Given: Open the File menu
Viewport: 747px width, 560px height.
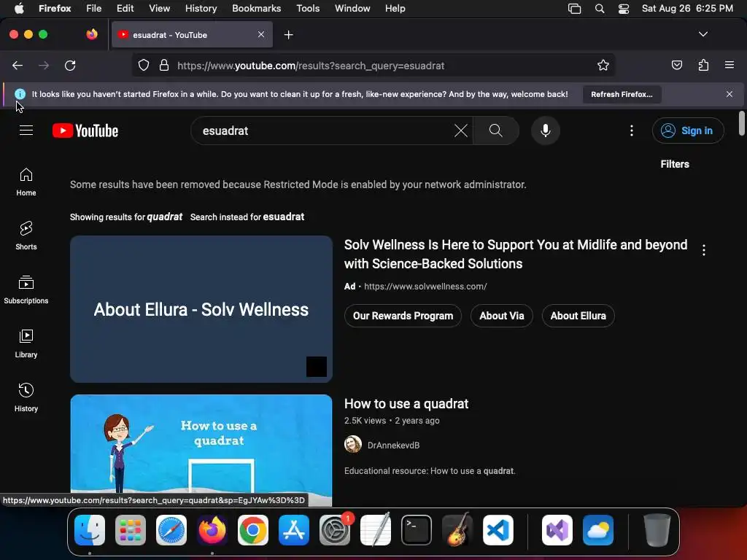Looking at the screenshot, I should pos(93,9).
